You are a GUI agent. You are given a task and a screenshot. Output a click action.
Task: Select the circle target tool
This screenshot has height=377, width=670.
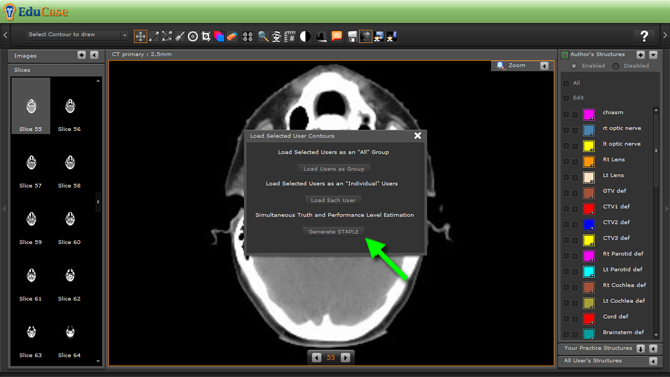click(x=193, y=36)
